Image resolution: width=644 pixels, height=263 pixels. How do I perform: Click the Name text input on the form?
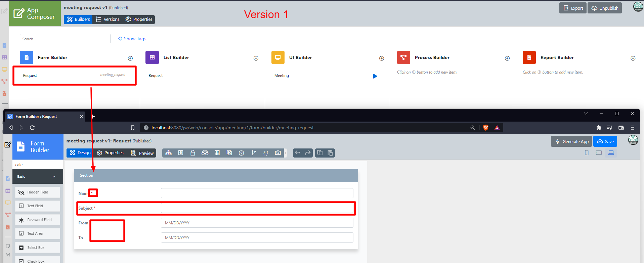(257, 193)
